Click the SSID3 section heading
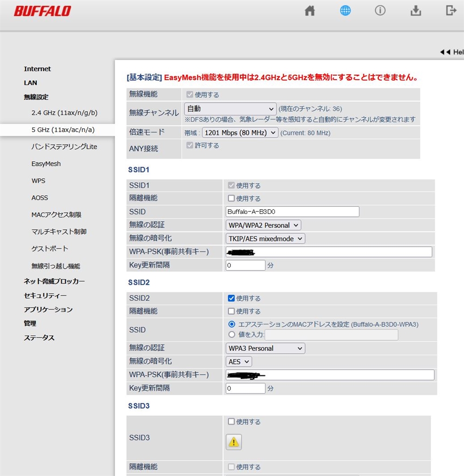 coord(139,406)
